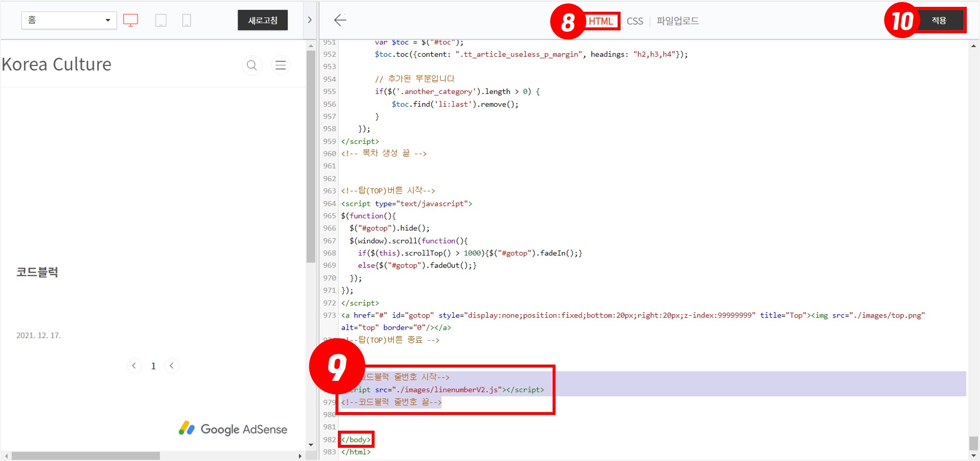Screen dimensions: 980x461
Task: Click the post date 2021. 12. 17.
Action: point(39,335)
